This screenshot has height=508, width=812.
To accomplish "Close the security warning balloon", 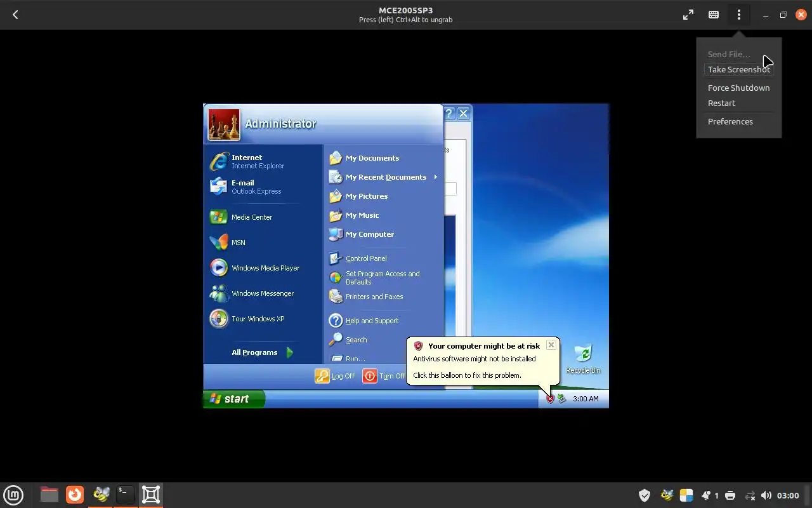I will [x=551, y=345].
